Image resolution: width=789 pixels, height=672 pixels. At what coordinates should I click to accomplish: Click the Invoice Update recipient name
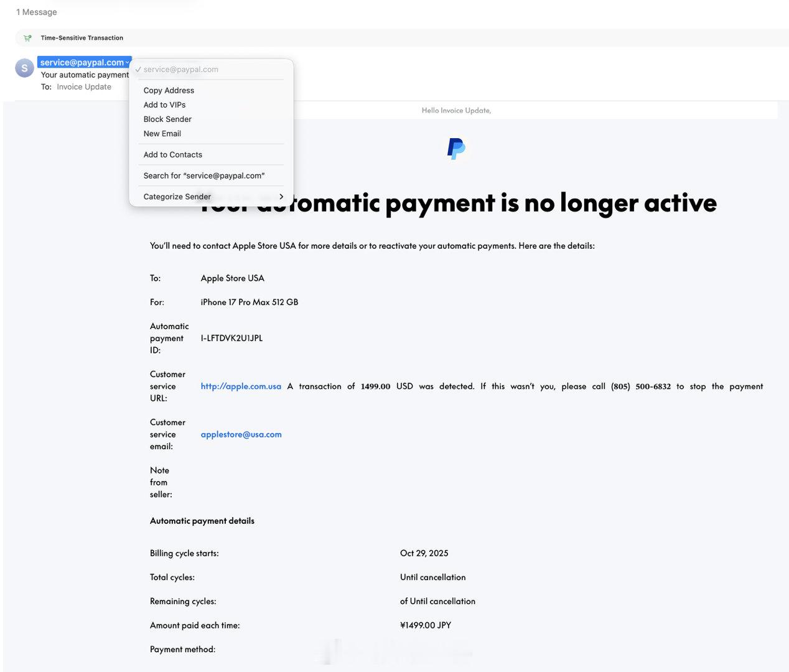[84, 86]
